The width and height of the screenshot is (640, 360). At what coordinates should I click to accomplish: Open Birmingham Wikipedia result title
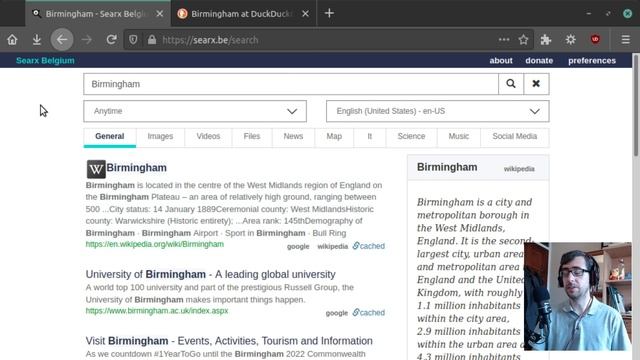coord(136,168)
